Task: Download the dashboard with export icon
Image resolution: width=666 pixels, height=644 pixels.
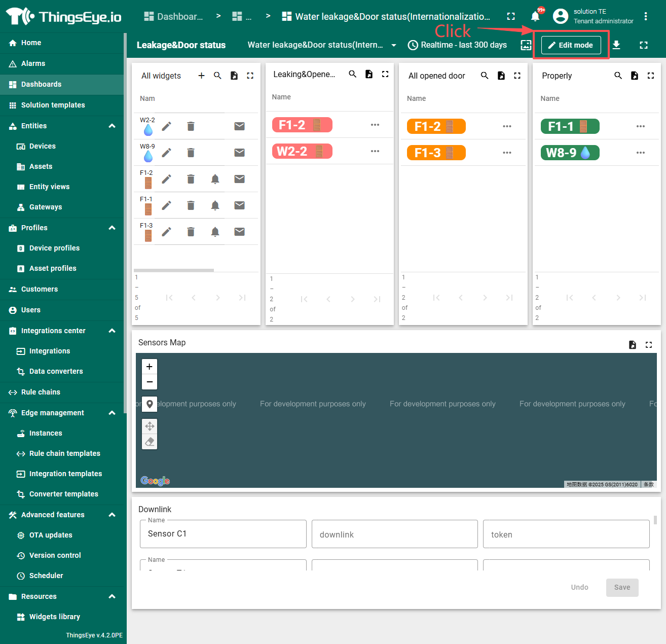Action: (x=616, y=45)
